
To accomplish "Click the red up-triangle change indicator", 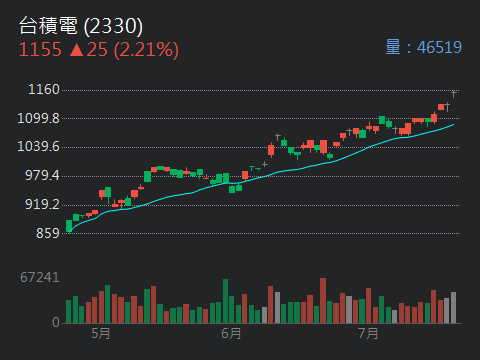I will click(76, 50).
